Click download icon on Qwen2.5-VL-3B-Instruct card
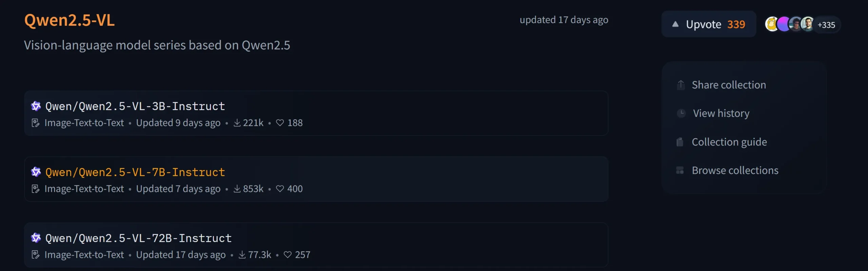This screenshot has width=868, height=271. tap(237, 123)
